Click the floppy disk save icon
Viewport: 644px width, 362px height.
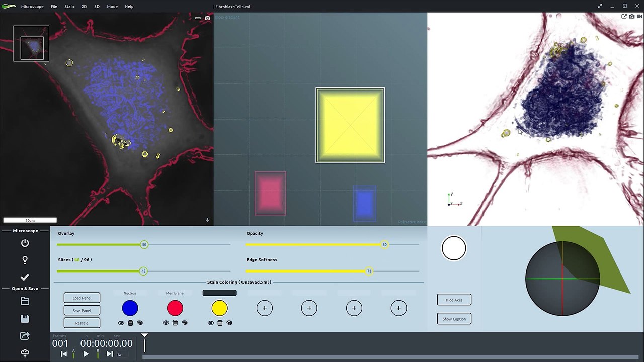pyautogui.click(x=25, y=319)
